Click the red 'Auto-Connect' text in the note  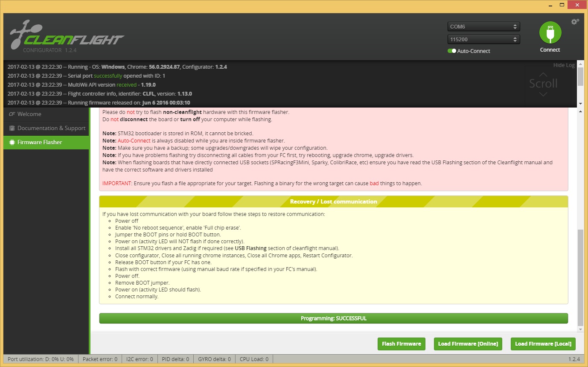tap(134, 140)
